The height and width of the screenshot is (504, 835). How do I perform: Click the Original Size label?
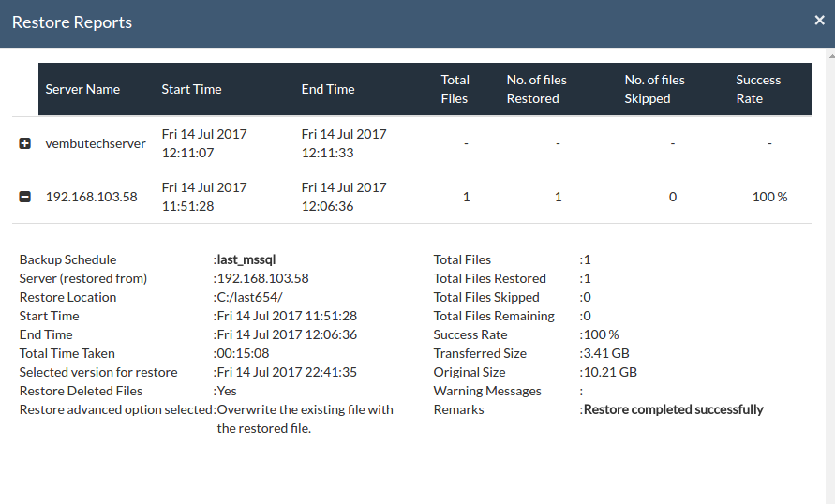470,372
